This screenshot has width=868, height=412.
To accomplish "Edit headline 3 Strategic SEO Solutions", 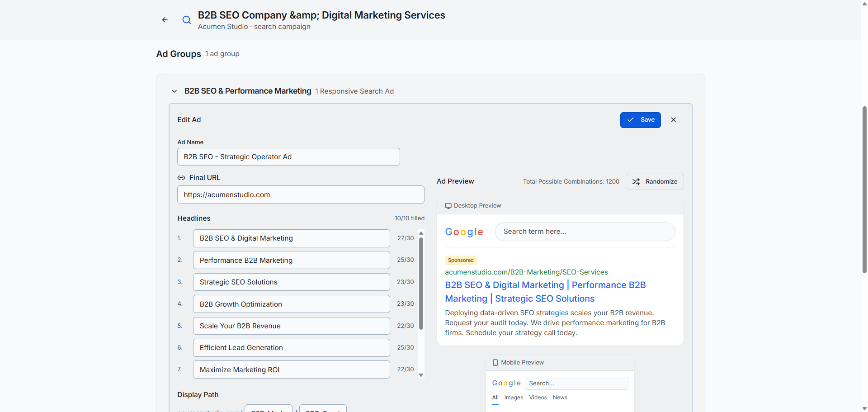I will click(292, 282).
